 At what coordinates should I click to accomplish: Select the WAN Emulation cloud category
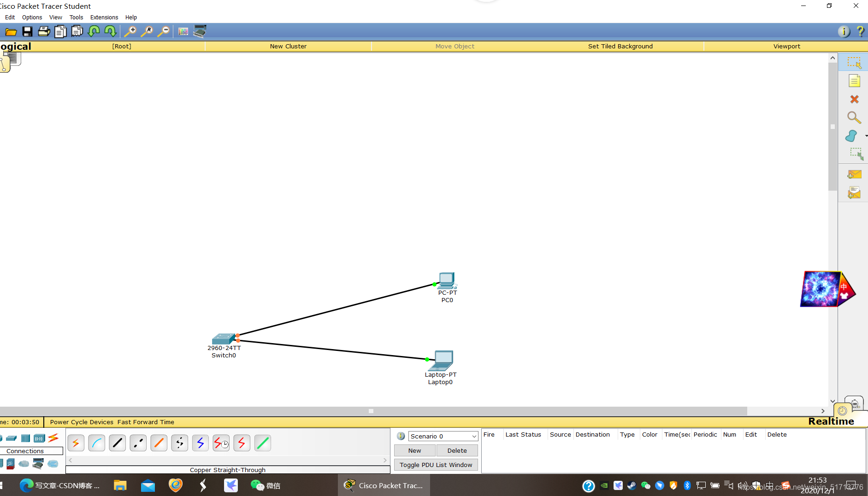pos(24,464)
